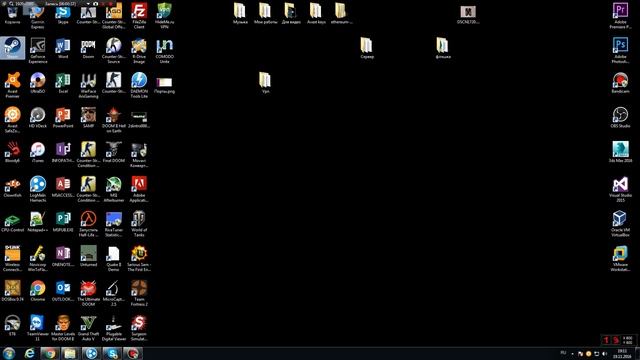Switch to Bandicam in the taskbar
Viewport: 640px width, 360px height.
click(x=133, y=353)
